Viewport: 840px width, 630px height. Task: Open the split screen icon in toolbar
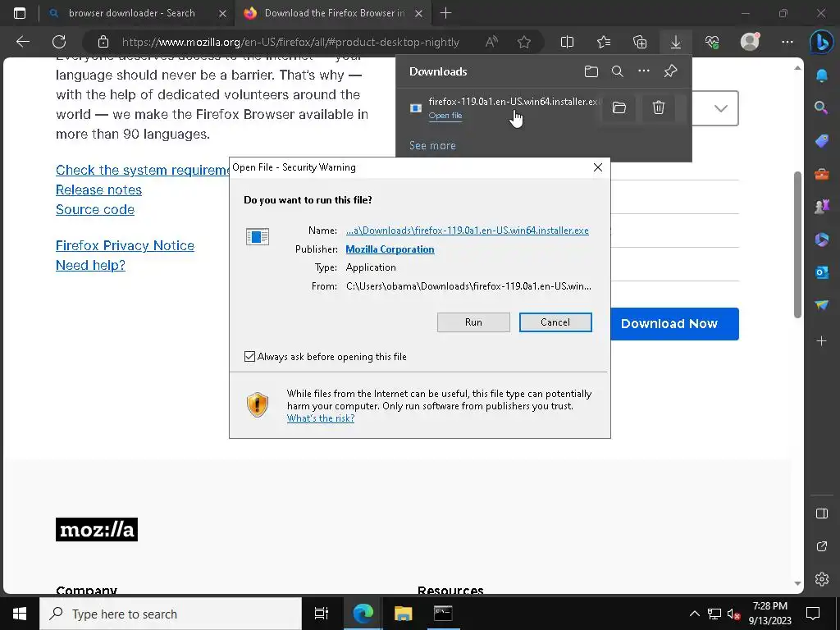567,42
